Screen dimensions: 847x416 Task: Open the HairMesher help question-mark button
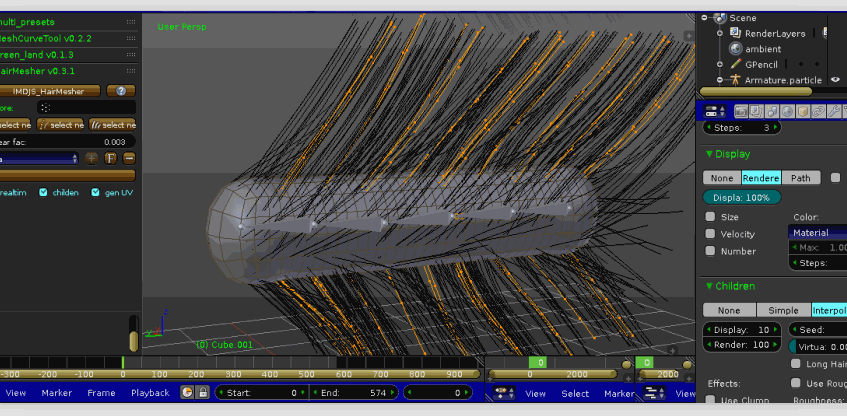coord(121,91)
